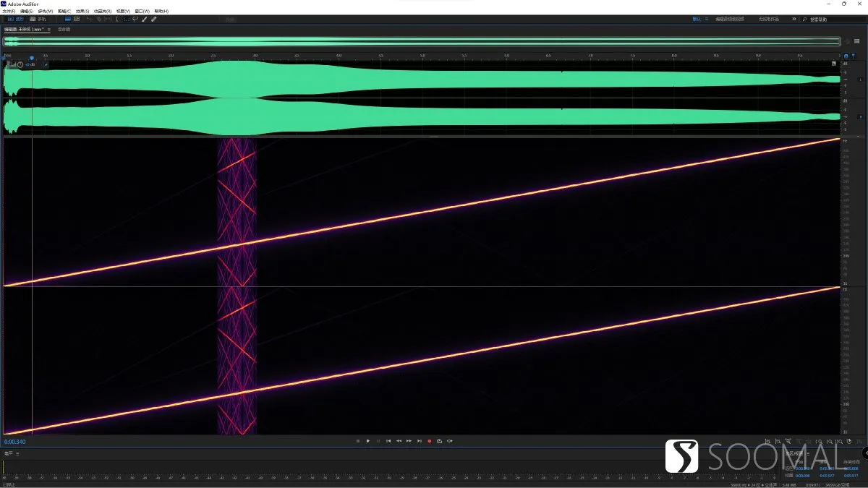Click the Rewind button
Screen dimensions: 868x488
click(399, 440)
